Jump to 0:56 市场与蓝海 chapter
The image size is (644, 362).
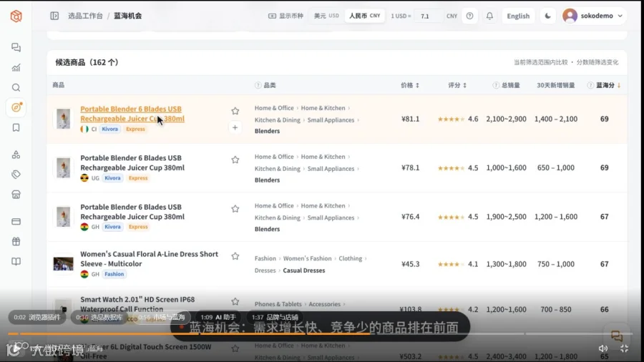[162, 317]
